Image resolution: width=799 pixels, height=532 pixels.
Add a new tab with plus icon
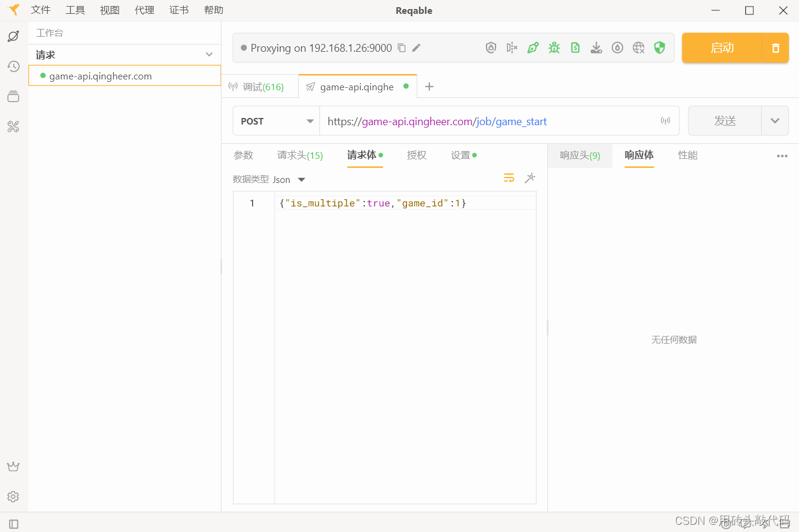click(x=429, y=87)
